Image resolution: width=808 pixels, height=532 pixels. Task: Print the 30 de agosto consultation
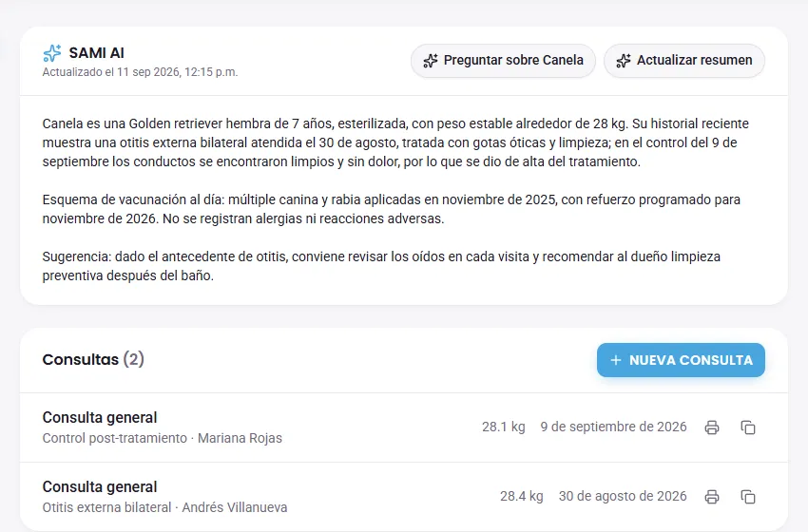[x=712, y=497]
